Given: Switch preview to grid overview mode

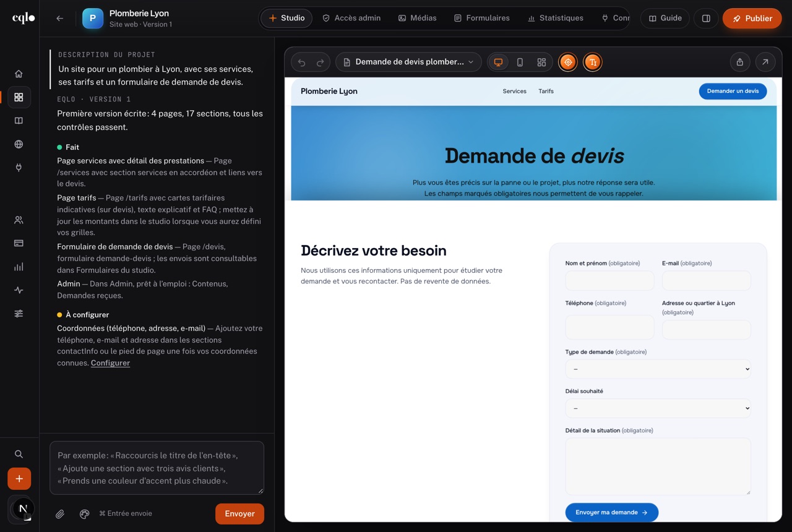Looking at the screenshot, I should coord(541,62).
